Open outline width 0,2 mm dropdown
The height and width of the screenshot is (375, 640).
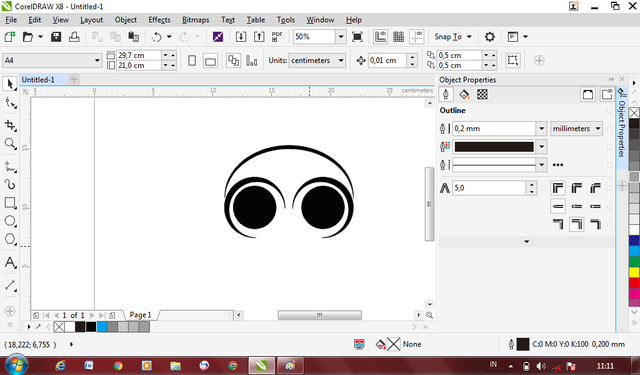click(x=541, y=129)
